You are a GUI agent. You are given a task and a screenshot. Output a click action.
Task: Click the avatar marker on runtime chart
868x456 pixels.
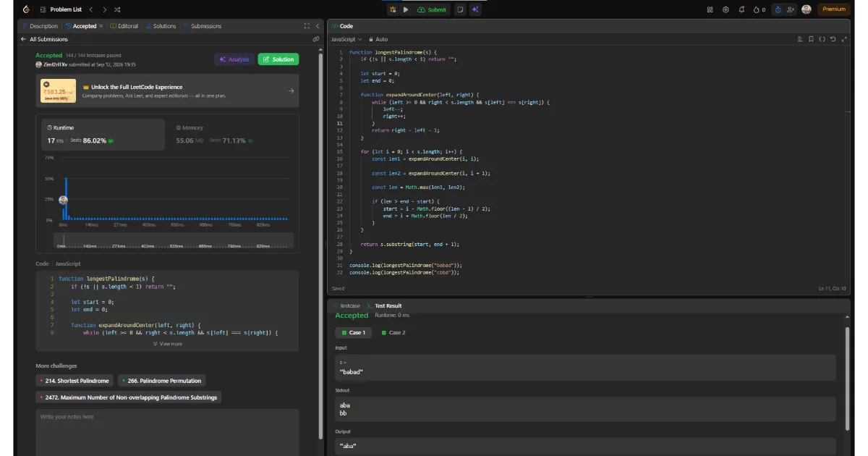click(63, 200)
